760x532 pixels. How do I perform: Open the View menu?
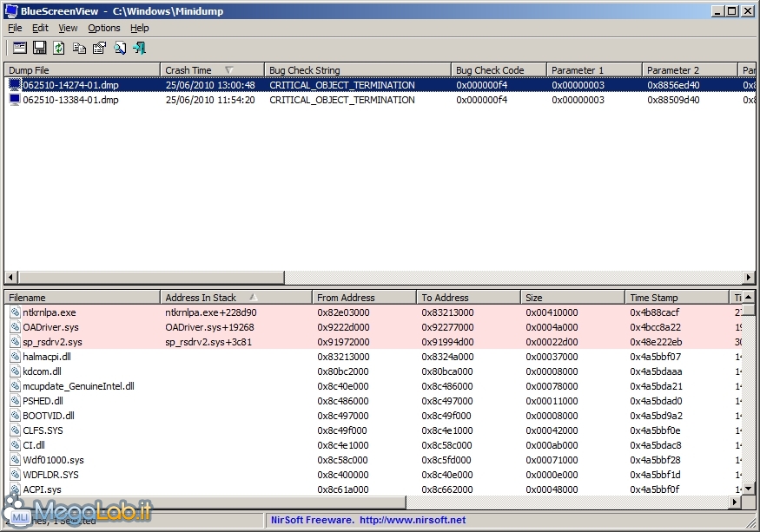[x=68, y=28]
